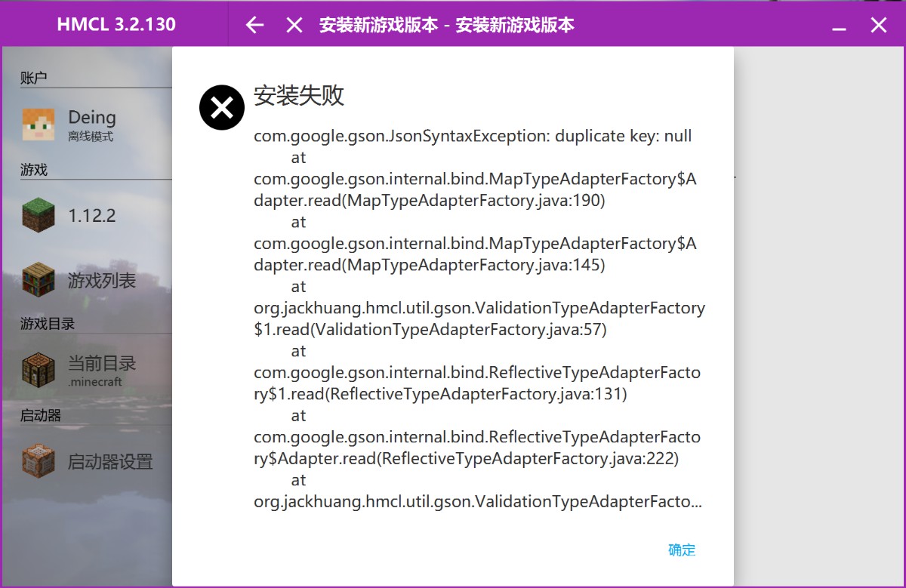Image resolution: width=906 pixels, height=588 pixels.
Task: Open 启动器设置 entry
Action: point(110,462)
